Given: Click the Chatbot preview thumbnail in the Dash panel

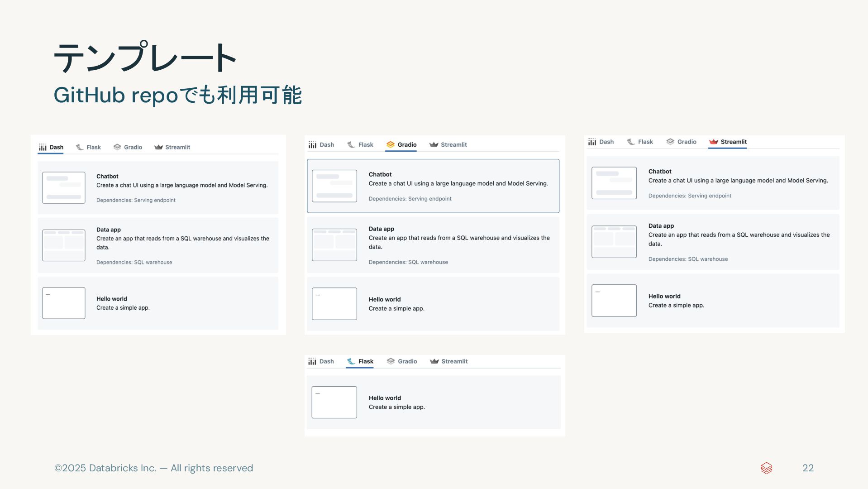Looking at the screenshot, I should click(64, 187).
